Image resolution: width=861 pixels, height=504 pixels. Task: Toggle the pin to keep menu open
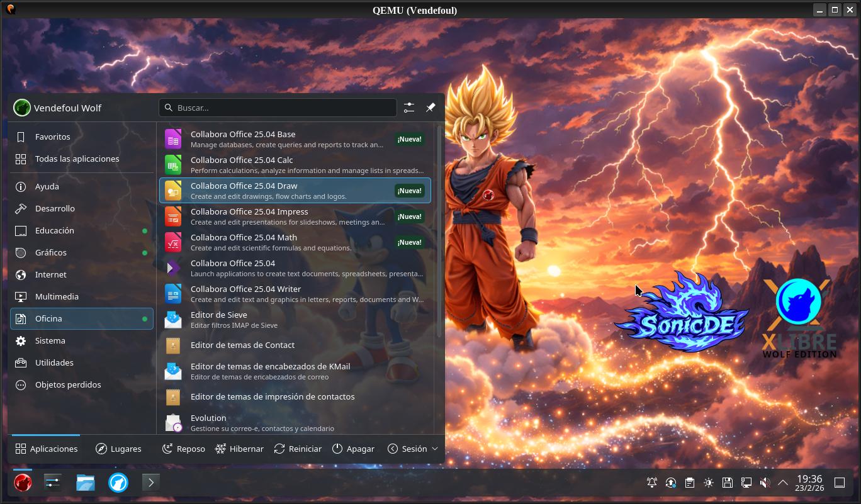pos(430,108)
